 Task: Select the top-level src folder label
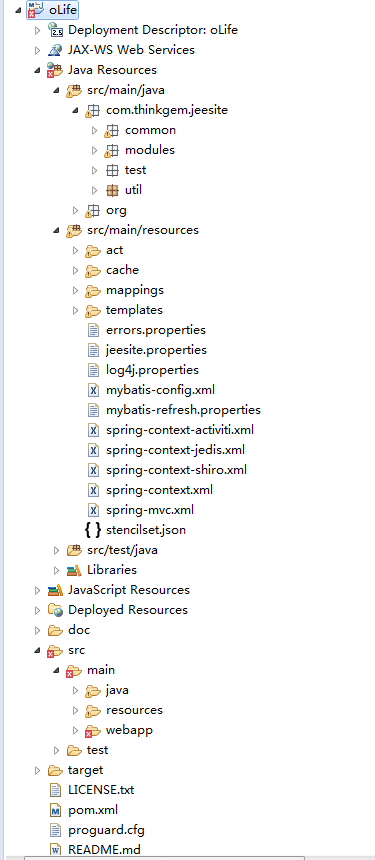click(x=77, y=650)
